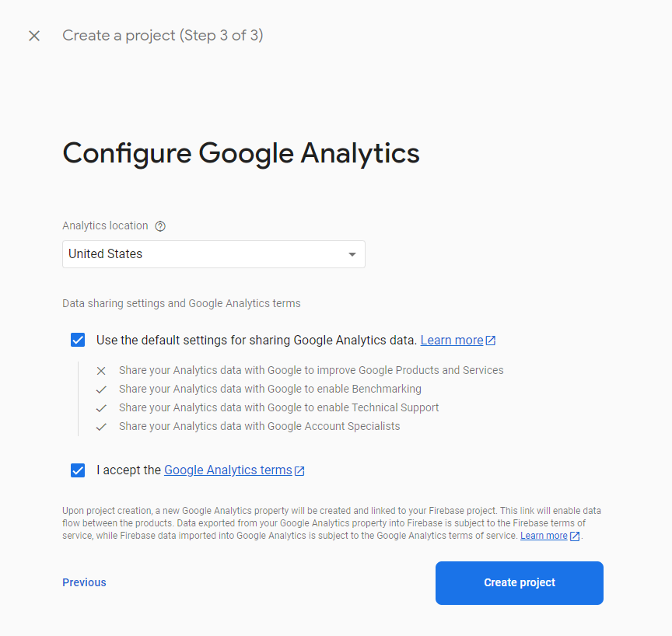Click the external link icon after Google Analytics terms
The image size is (672, 636).
(x=299, y=470)
